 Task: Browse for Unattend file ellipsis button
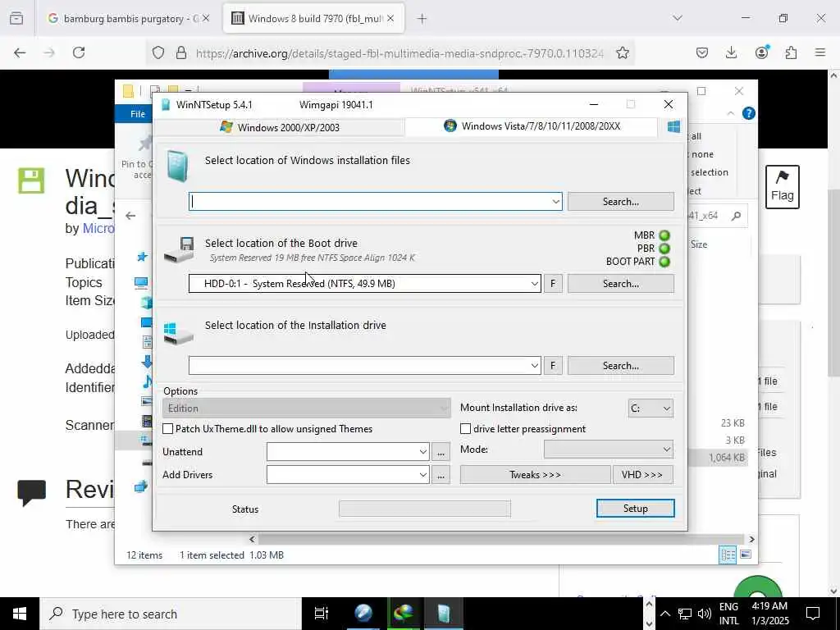click(x=441, y=452)
